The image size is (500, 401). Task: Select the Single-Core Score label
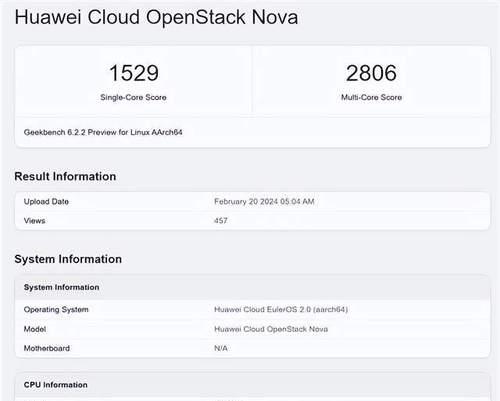(133, 97)
